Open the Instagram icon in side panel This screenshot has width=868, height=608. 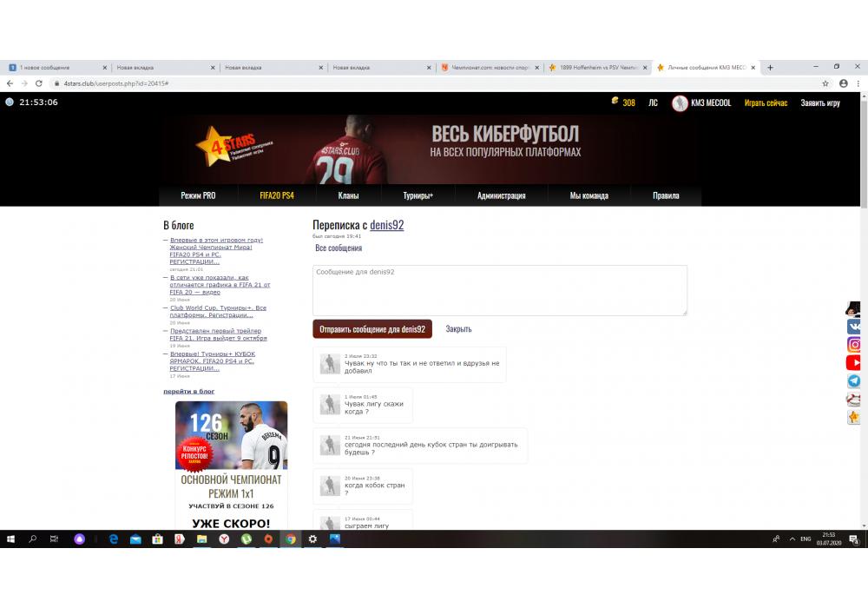coord(853,345)
